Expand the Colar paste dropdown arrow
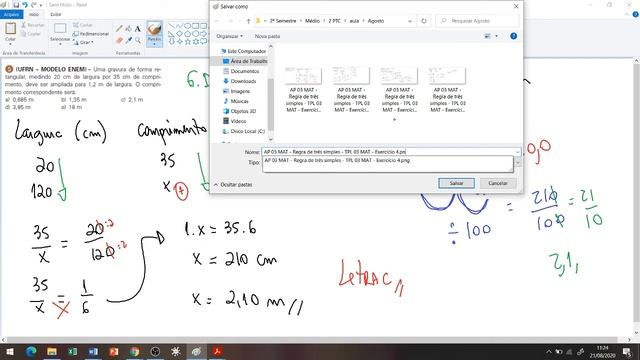The height and width of the screenshot is (360, 640). coord(10,44)
